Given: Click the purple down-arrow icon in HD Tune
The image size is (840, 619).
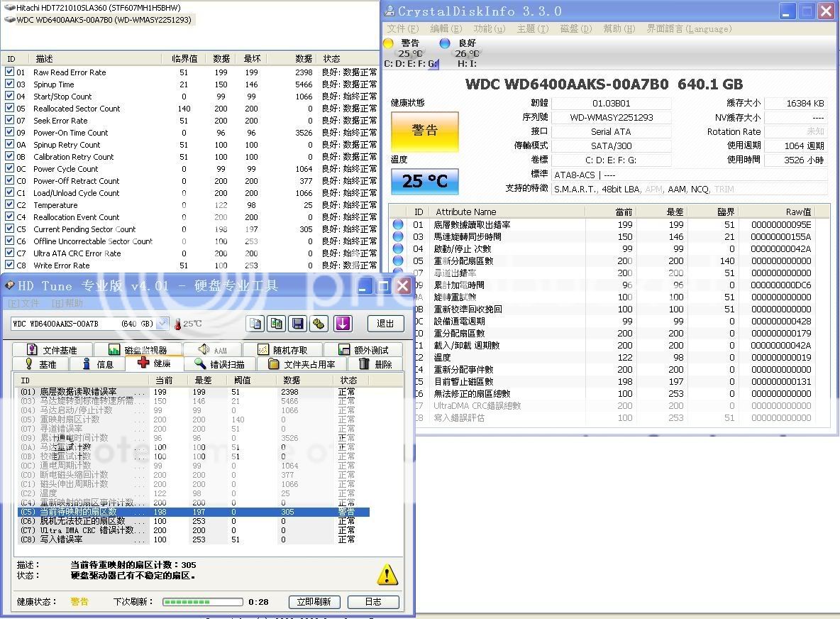Looking at the screenshot, I should 343,323.
